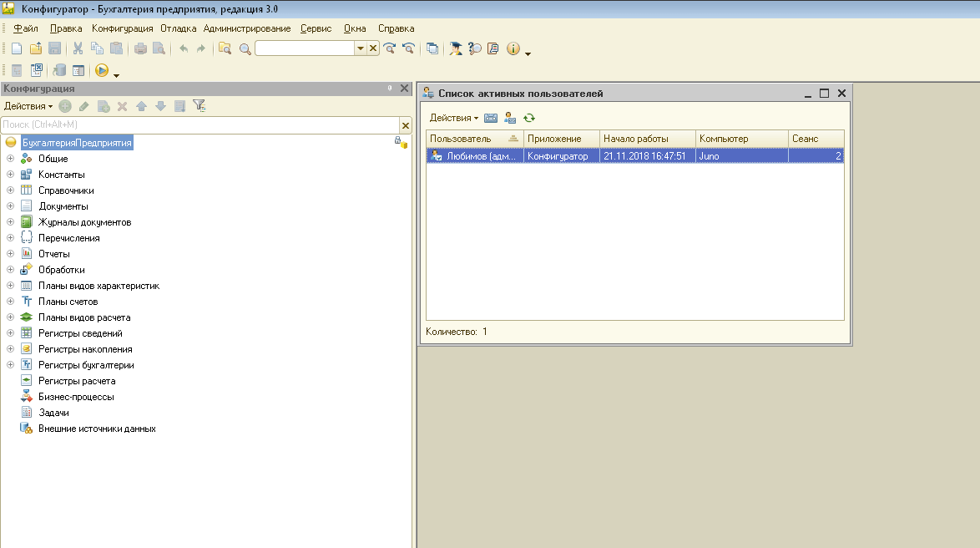
Task: Open the Администрирование menu
Action: tap(247, 28)
